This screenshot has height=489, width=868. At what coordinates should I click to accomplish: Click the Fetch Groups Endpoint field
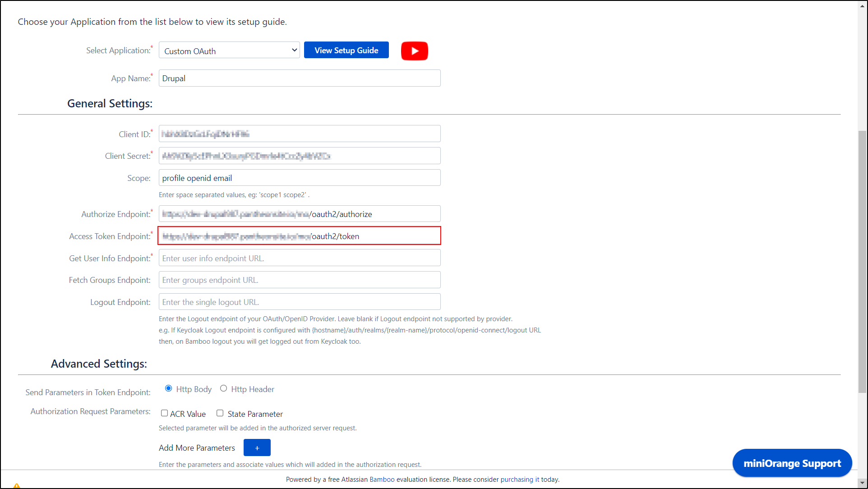[299, 280]
